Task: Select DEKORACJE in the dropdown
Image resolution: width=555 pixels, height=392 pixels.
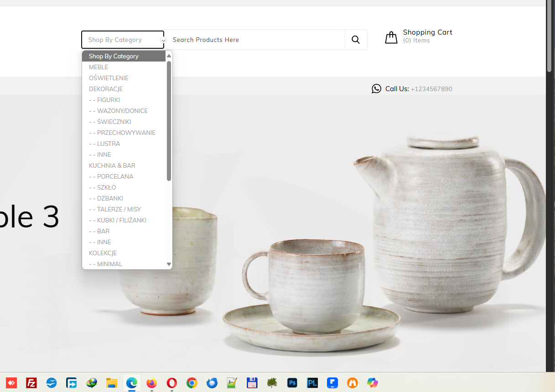Action: click(x=124, y=89)
